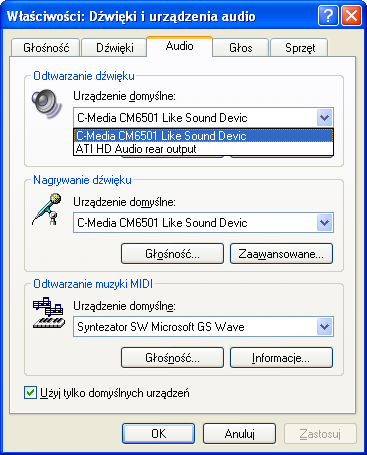Image resolution: width=367 pixels, height=455 pixels.
Task: Close the sound properties dialog
Action: click(x=351, y=16)
